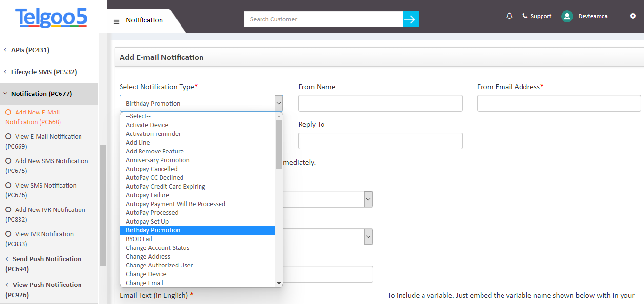Open the settings gear icon
The width and height of the screenshot is (644, 304).
(x=633, y=16)
